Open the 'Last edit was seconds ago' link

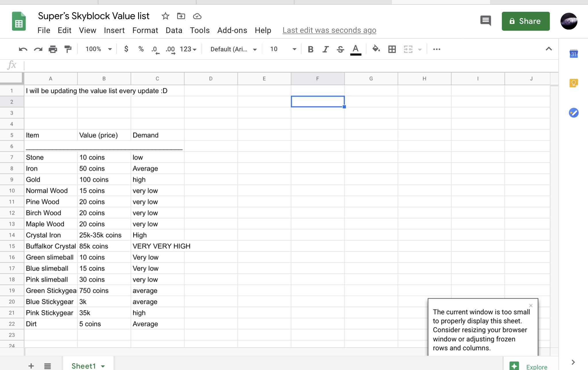pyautogui.click(x=329, y=30)
